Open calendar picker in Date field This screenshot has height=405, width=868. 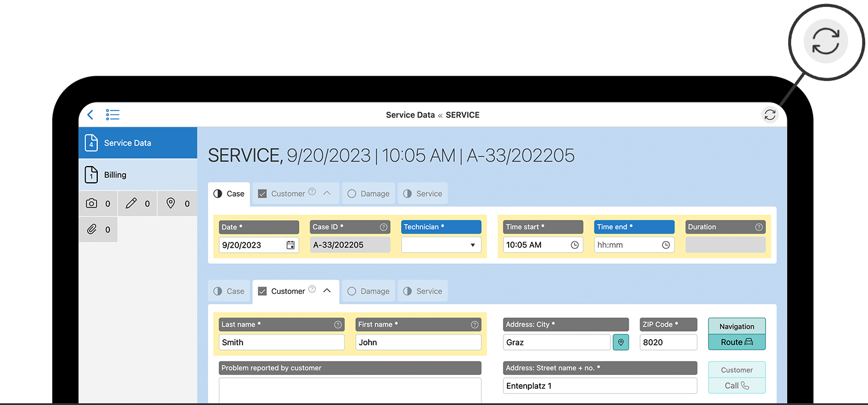[290, 245]
